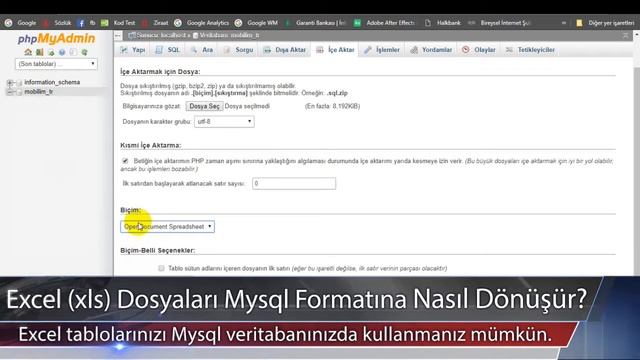Image resolution: width=640 pixels, height=360 pixels.
Task: Switch to the Yordamlar tab
Action: (431, 50)
